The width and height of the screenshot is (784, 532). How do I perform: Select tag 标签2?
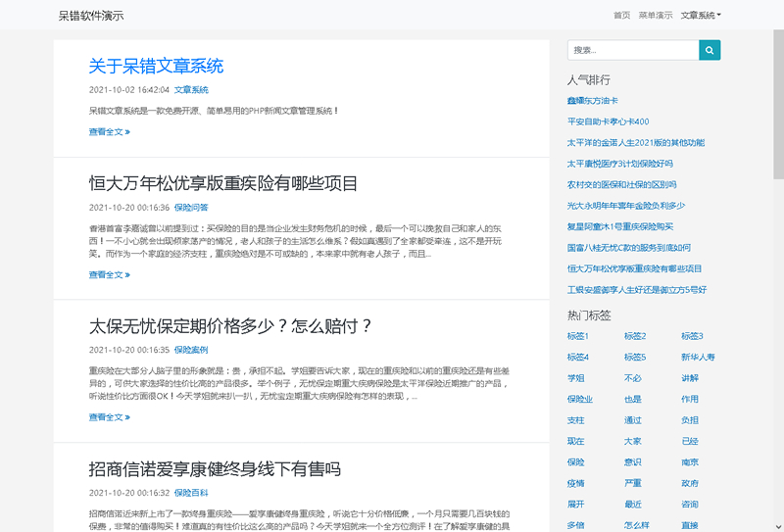[635, 336]
